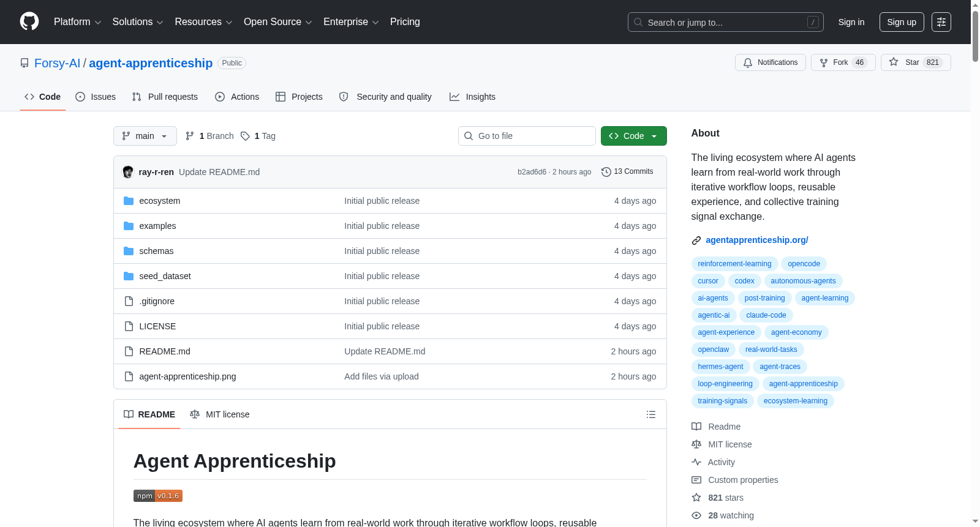View the 1 Tag list
This screenshot has height=527, width=980.
(258, 136)
